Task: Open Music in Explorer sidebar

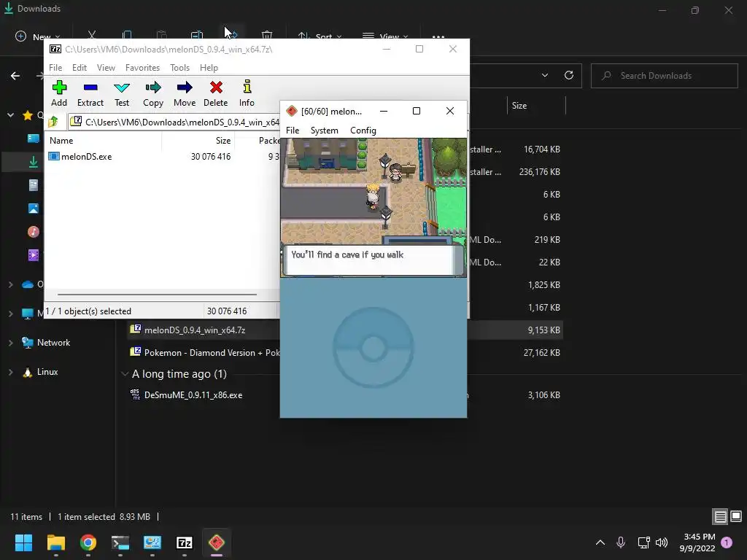Action: click(x=34, y=231)
